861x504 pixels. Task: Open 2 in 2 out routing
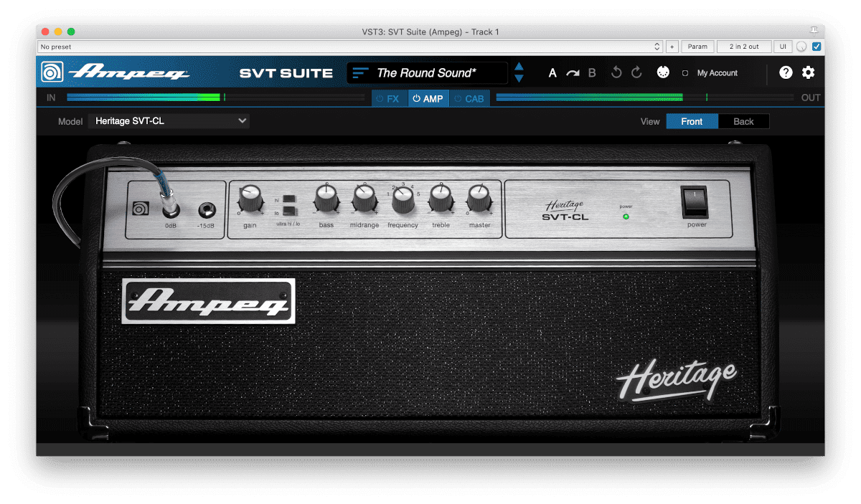pyautogui.click(x=744, y=47)
